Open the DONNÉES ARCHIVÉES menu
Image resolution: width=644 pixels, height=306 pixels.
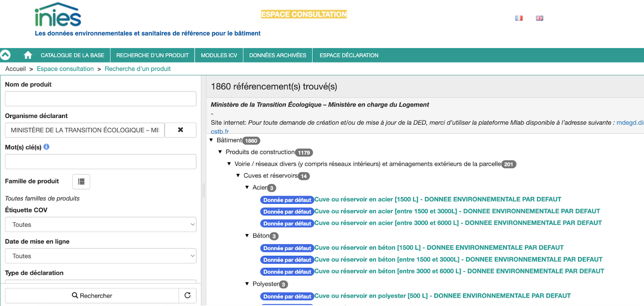click(278, 55)
